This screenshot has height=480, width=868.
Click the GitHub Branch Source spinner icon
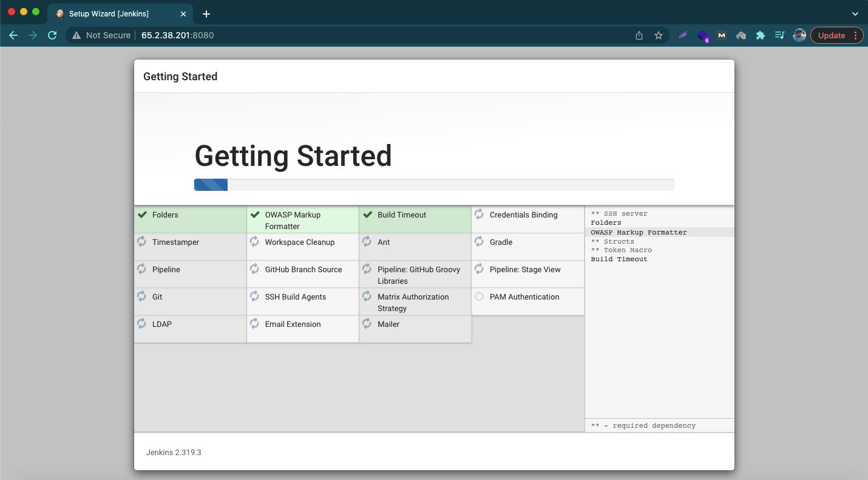254,269
